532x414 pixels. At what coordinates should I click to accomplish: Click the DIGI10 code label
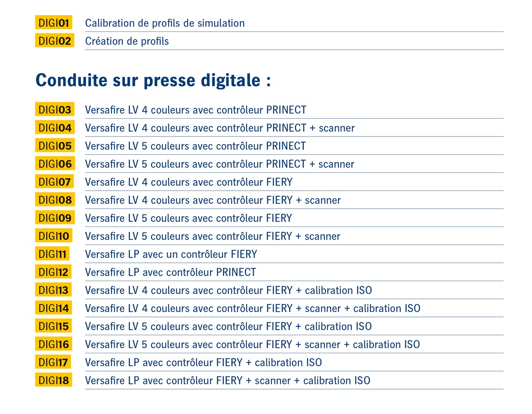coord(54,236)
